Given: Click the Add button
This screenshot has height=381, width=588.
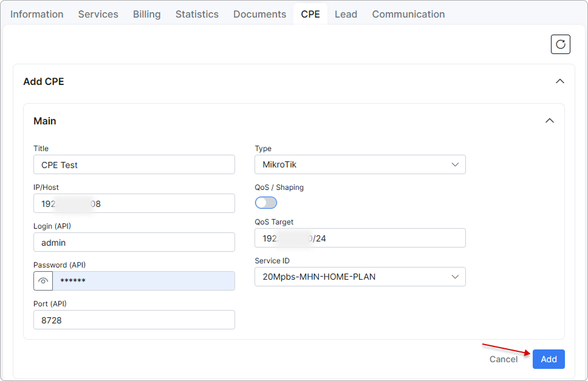Looking at the screenshot, I should [549, 359].
